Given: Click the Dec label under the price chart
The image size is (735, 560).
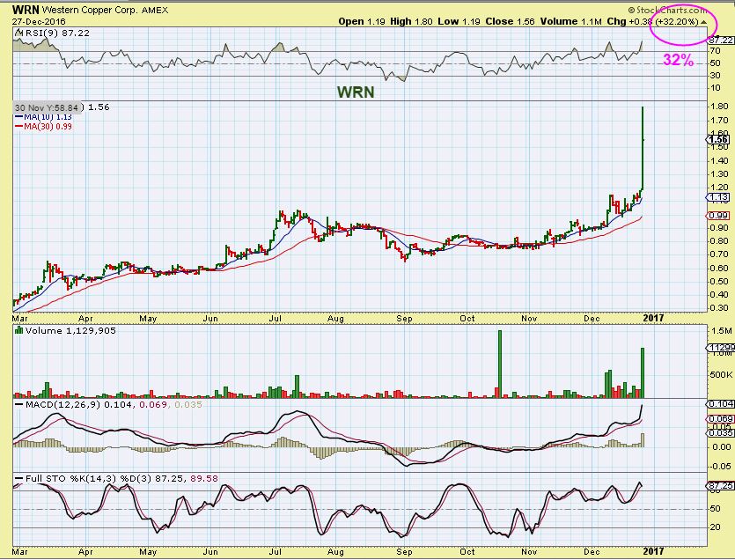Looking at the screenshot, I should pos(592,319).
